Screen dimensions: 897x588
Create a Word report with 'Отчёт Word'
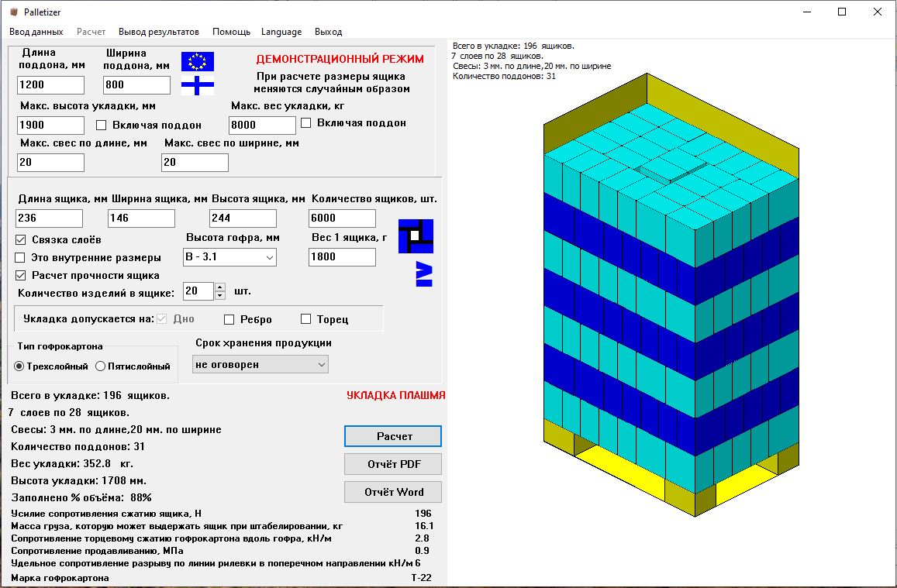tap(392, 491)
